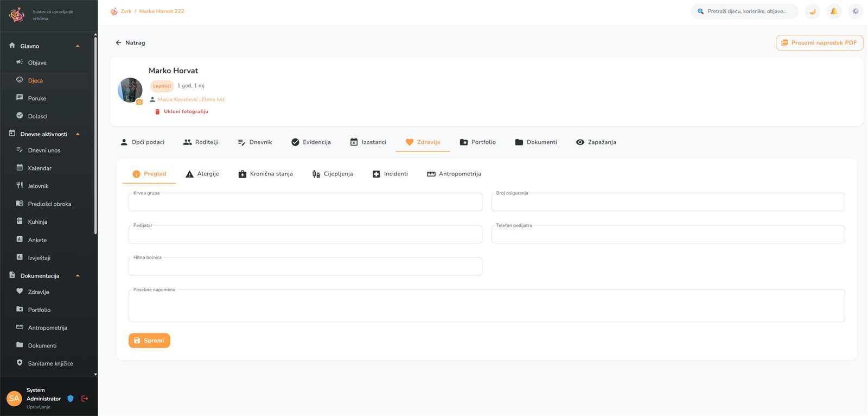Click the Spremi save button
This screenshot has width=868, height=416.
point(149,341)
